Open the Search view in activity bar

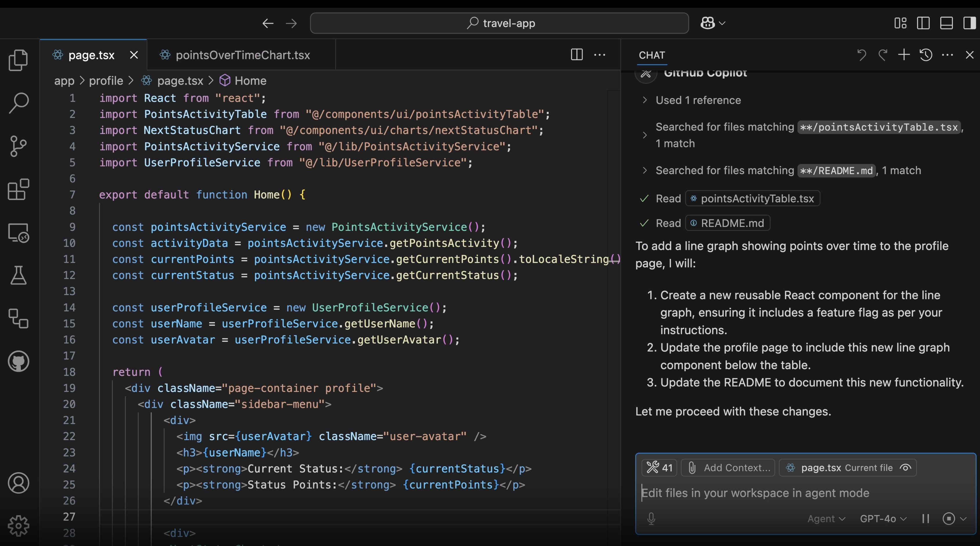tap(18, 103)
